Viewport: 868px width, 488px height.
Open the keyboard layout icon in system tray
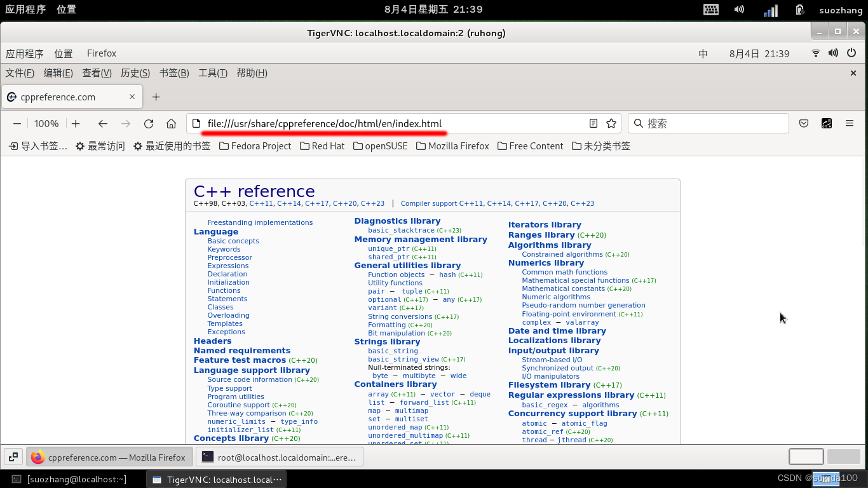[710, 10]
